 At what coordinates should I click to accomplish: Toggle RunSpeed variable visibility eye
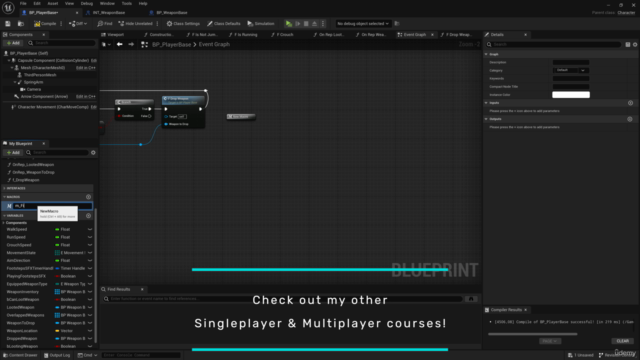(x=90, y=237)
